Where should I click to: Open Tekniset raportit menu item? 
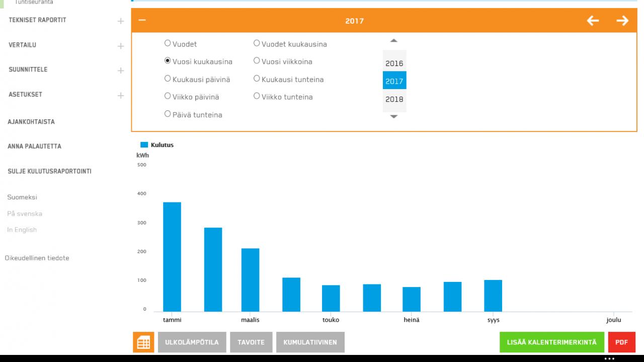point(37,20)
